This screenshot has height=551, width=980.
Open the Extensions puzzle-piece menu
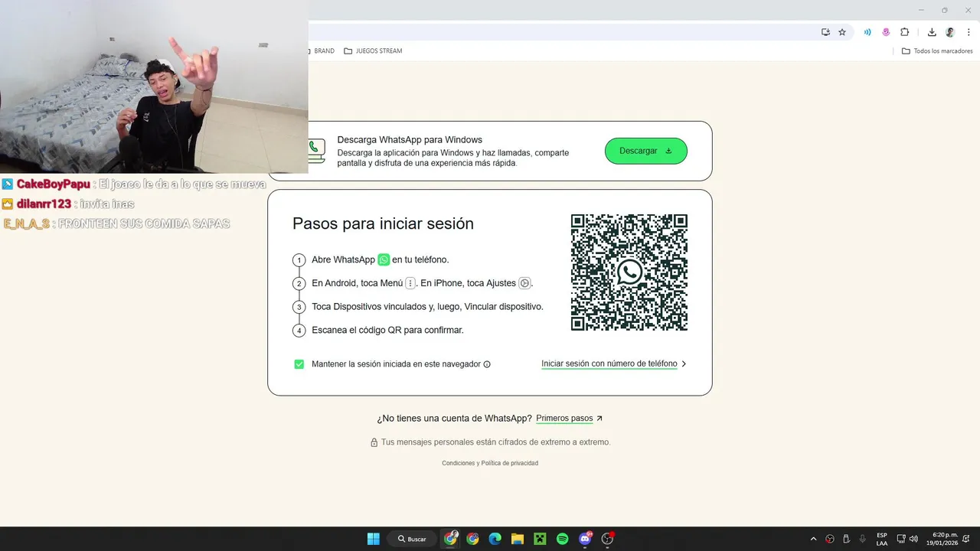click(x=904, y=32)
